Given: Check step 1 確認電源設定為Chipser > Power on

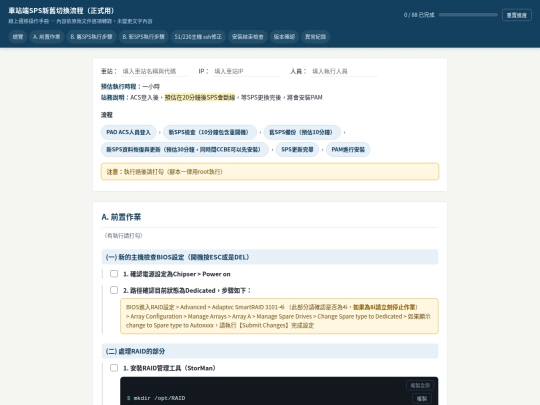Looking at the screenshot, I should point(114,274).
